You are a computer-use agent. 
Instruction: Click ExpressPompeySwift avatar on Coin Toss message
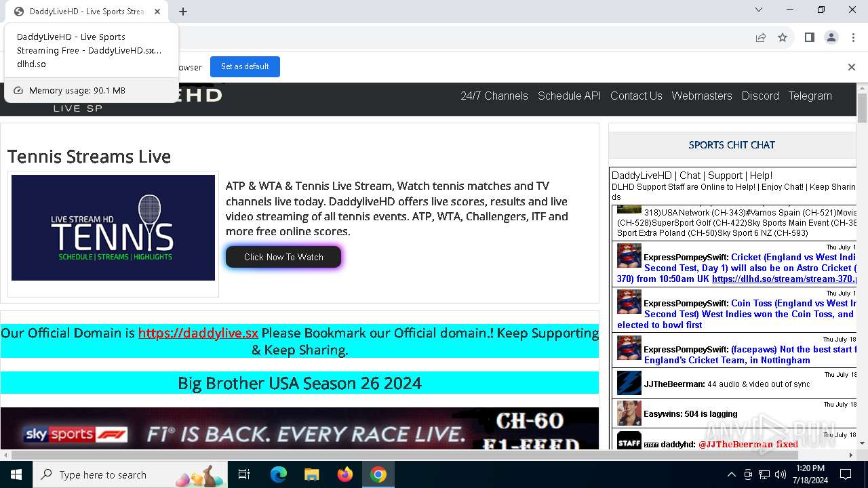(x=629, y=302)
